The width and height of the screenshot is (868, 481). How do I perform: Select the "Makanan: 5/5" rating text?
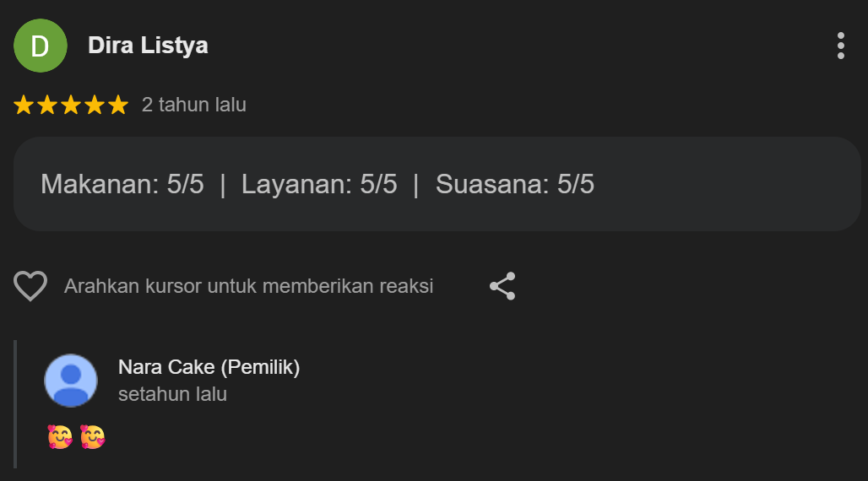(x=122, y=184)
